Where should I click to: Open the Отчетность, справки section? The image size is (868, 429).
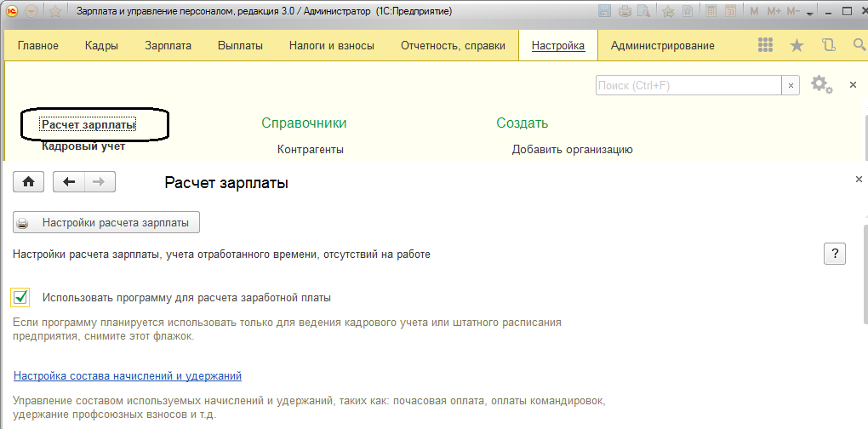(453, 46)
